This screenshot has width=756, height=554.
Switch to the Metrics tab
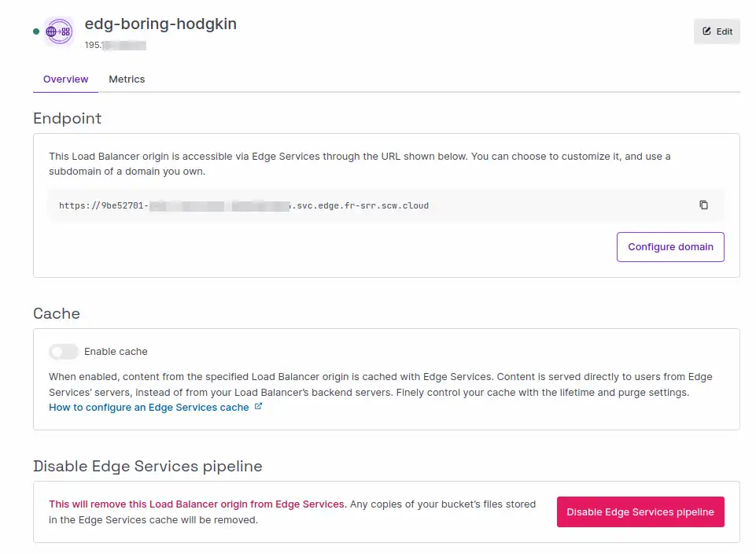pyautogui.click(x=127, y=79)
